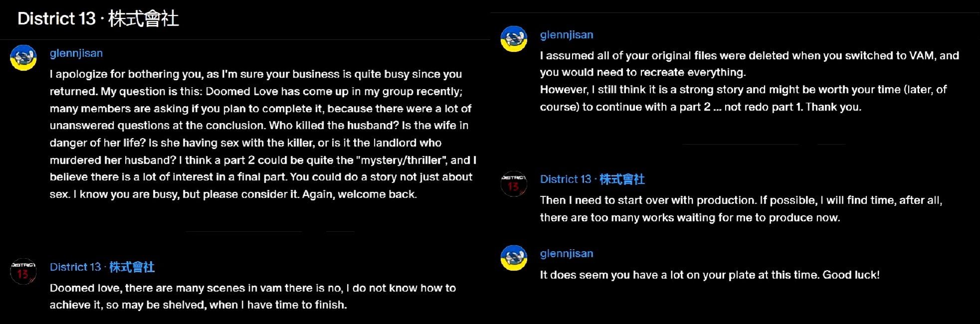Click the comment 'It does seem you have a lot'
The image size is (980, 324).
point(709,275)
